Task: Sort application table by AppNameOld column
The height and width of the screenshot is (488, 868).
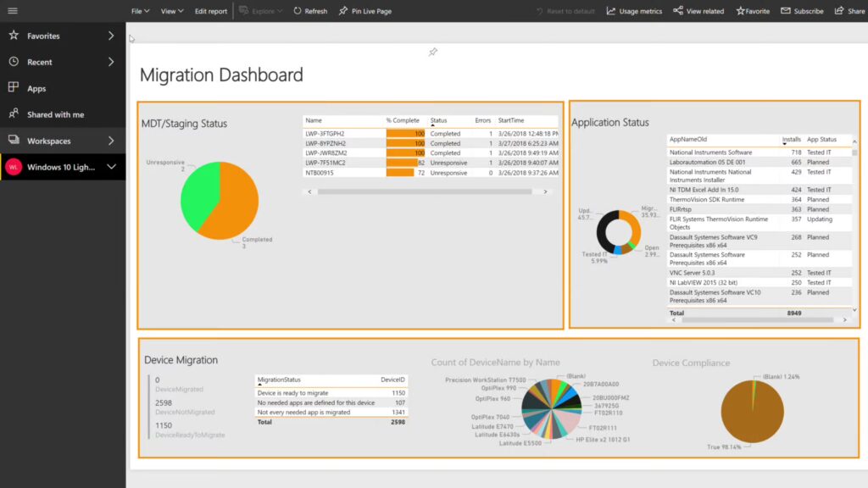Action: point(688,140)
